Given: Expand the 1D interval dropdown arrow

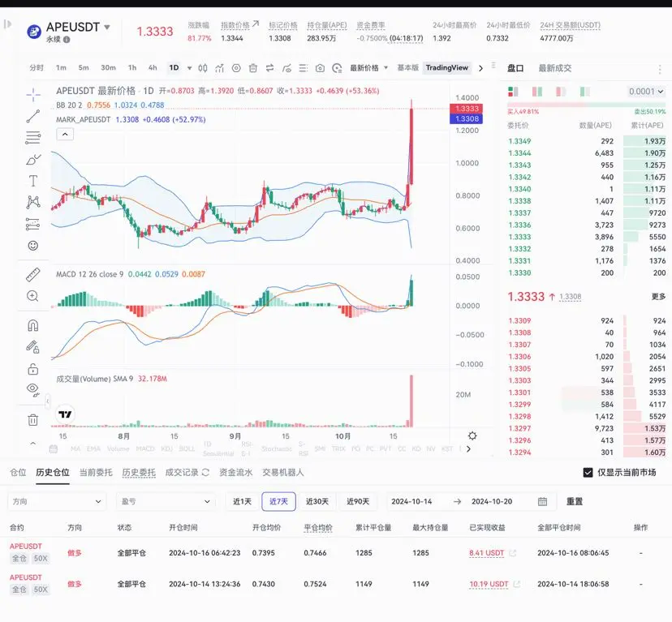Looking at the screenshot, I should (189, 68).
